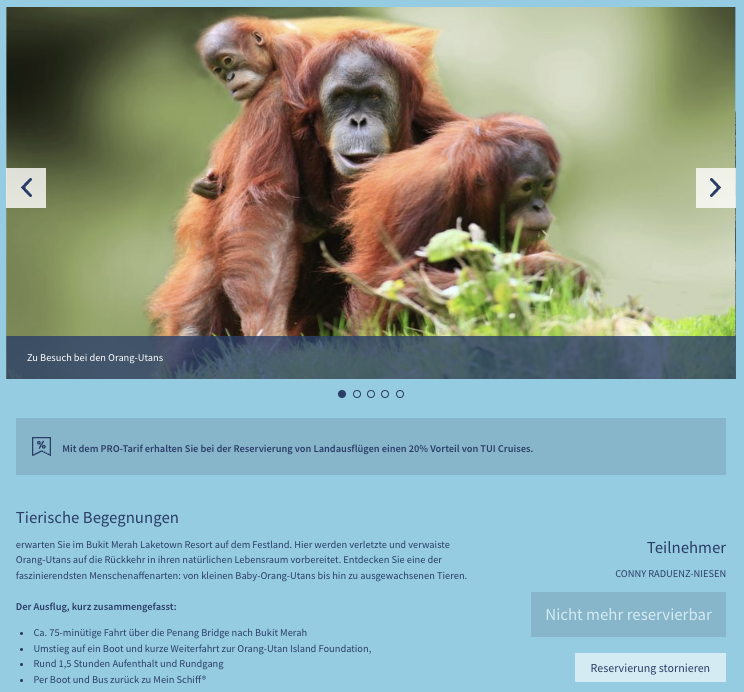Click participant name CONNY RADUENZ-NIESEN
Image resolution: width=744 pixels, height=692 pixels.
click(670, 574)
